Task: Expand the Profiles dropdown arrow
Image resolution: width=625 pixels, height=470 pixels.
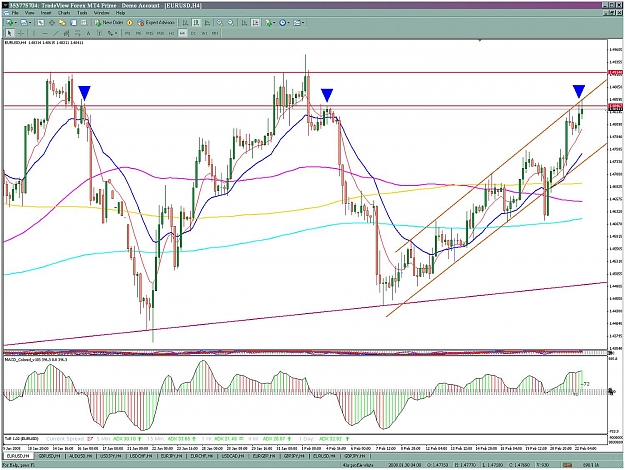Action: pos(30,23)
